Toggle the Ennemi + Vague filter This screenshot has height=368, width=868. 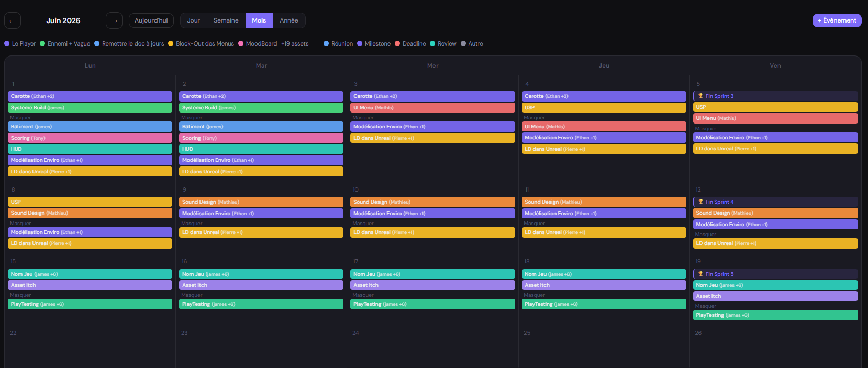65,43
